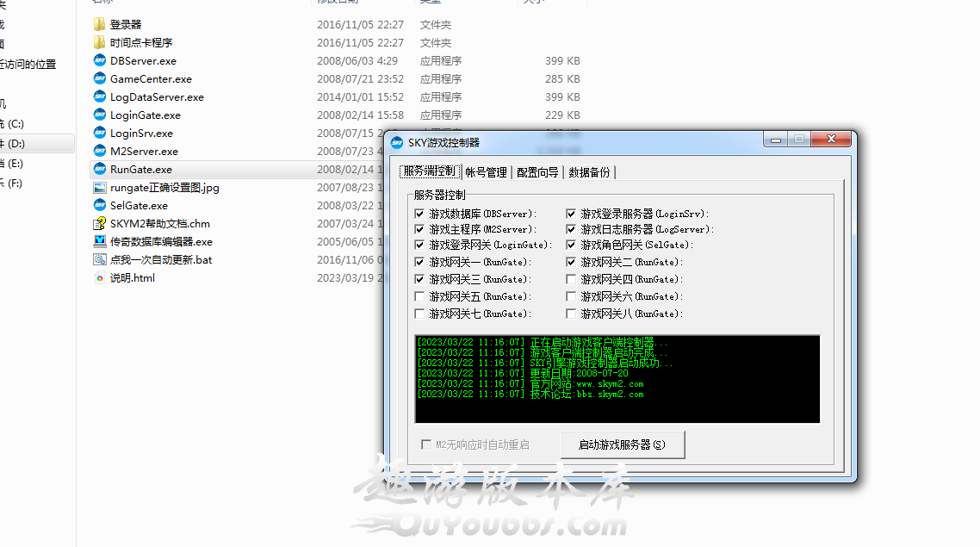Toggle 游戏网关一 (RunGate) checkbox
Viewport: 980px width, 547px height.
[x=419, y=262]
